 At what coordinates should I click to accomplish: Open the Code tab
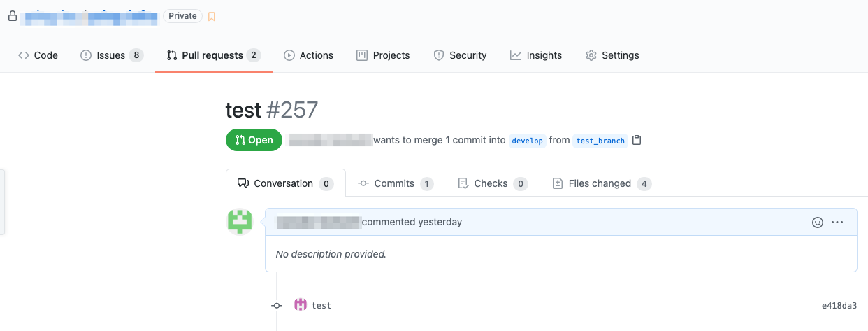(38, 55)
